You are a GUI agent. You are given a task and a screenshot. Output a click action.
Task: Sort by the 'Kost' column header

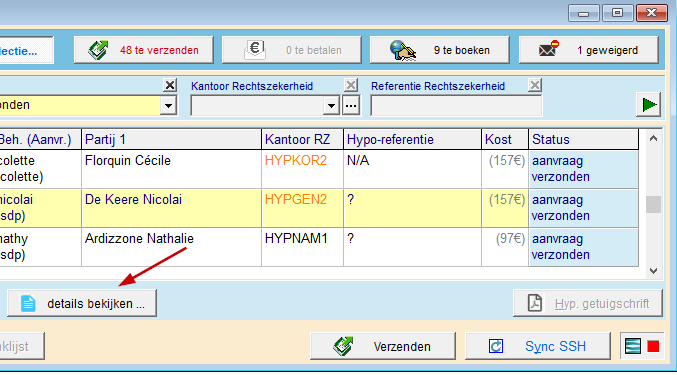click(x=505, y=139)
